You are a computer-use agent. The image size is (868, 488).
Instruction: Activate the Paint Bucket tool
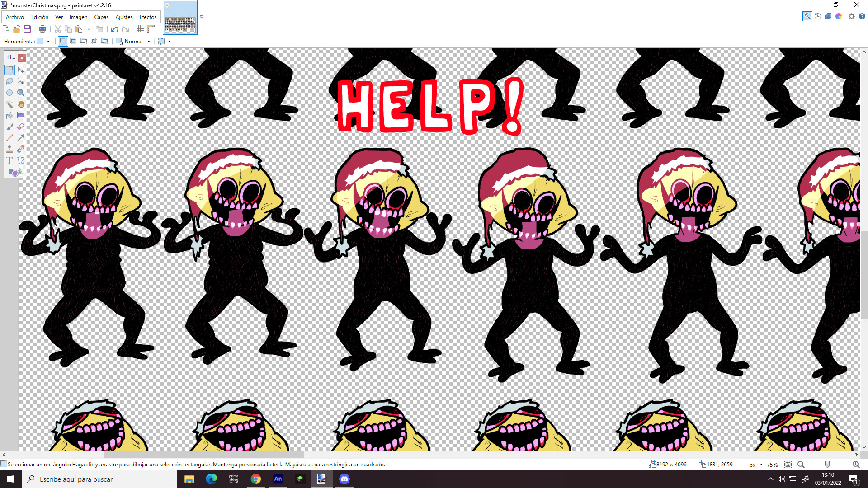[x=9, y=115]
